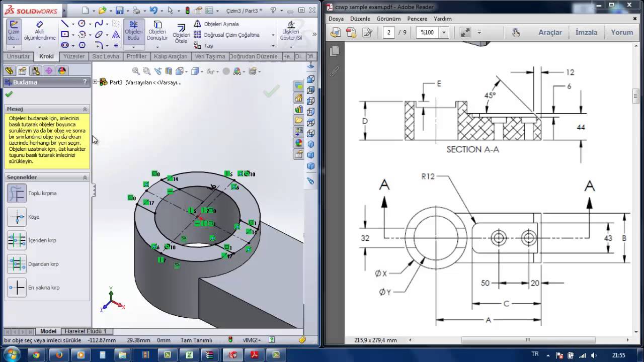
Task: Click the Objeleri Aynala mirror tool
Action: 217,24
